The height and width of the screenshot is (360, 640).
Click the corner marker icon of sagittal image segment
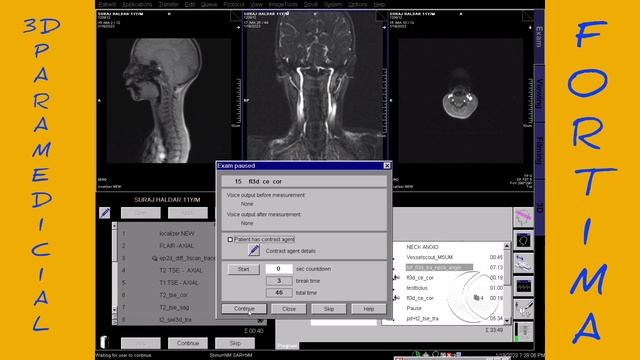(236, 16)
